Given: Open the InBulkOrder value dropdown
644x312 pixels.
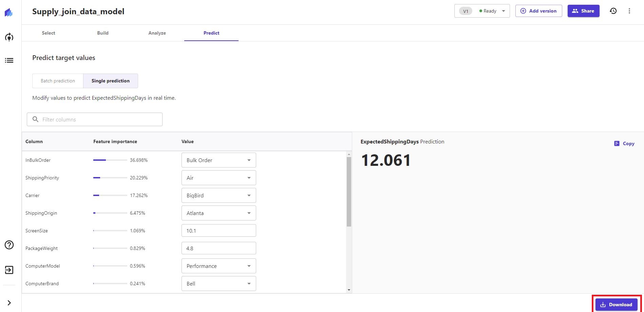Looking at the screenshot, I should tap(219, 160).
